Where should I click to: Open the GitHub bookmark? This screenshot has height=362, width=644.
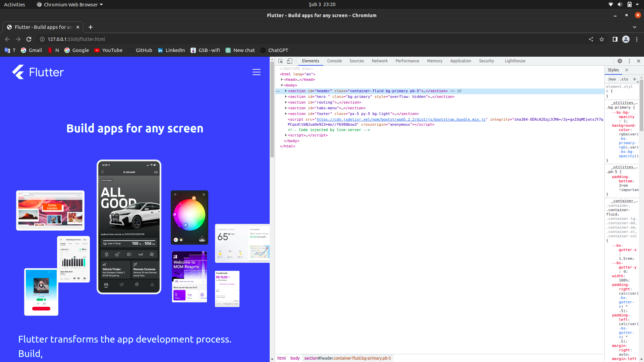144,50
